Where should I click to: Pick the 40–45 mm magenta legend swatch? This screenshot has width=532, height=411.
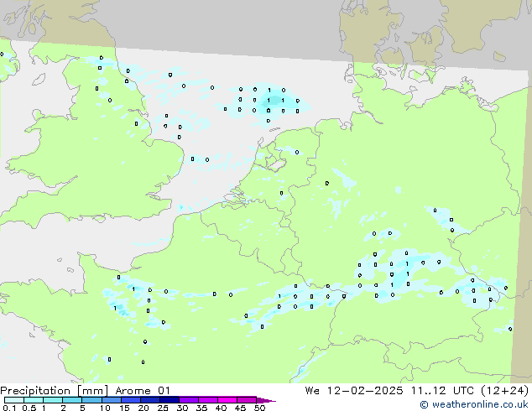227,400
